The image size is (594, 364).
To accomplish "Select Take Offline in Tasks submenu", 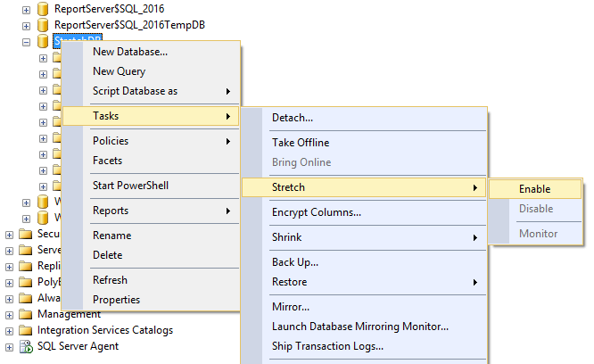I will (364, 143).
